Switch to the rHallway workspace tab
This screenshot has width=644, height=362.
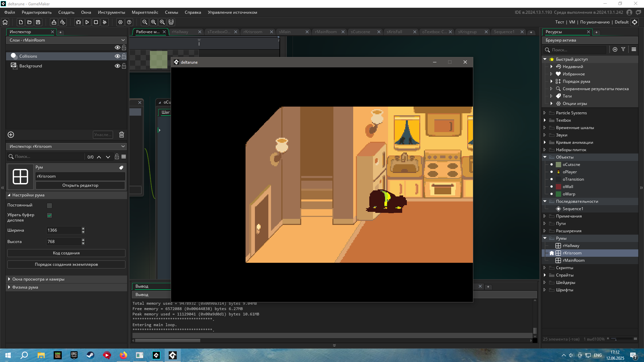(180, 32)
